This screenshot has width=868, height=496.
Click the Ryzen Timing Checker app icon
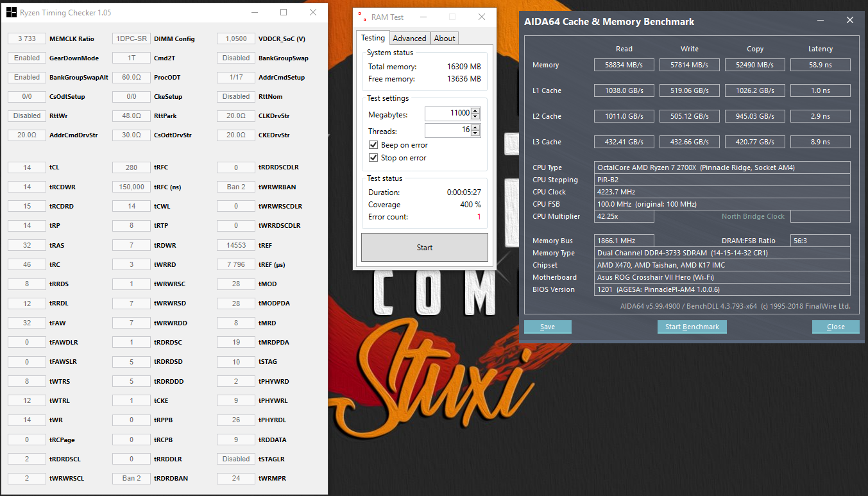point(11,12)
